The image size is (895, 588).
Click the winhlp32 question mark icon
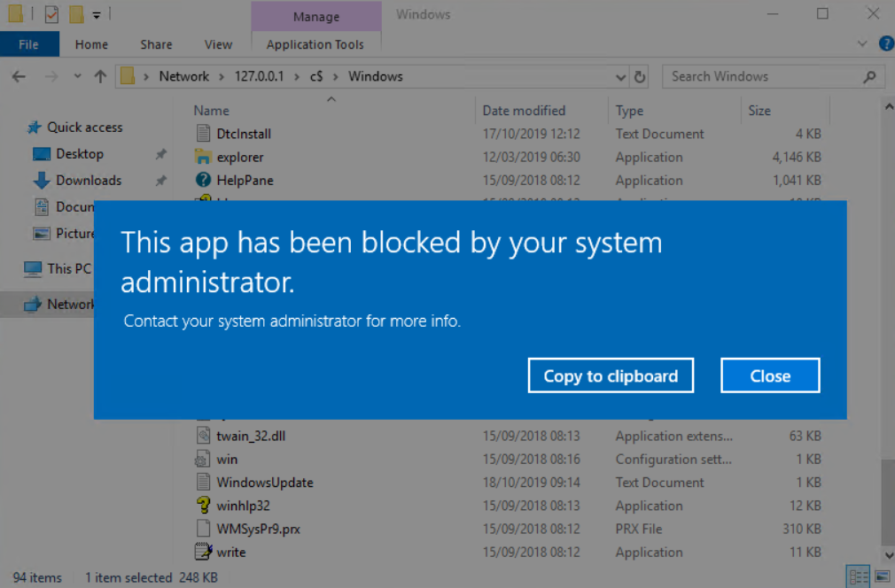(x=204, y=506)
